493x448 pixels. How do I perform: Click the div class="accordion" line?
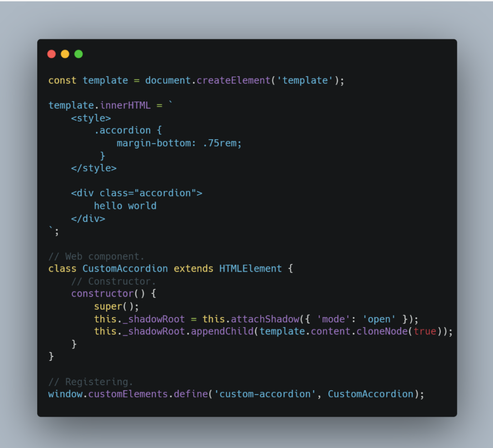[137, 193]
